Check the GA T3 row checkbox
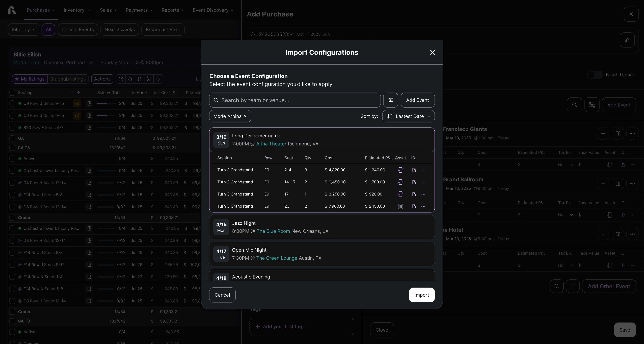644x344 pixels. (12, 148)
